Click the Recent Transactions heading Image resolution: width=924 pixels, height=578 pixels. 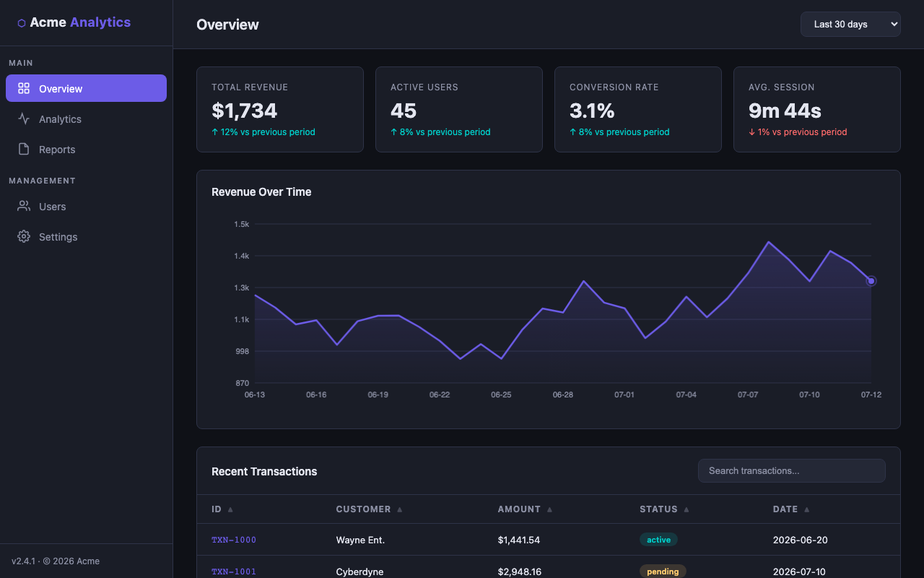point(264,471)
